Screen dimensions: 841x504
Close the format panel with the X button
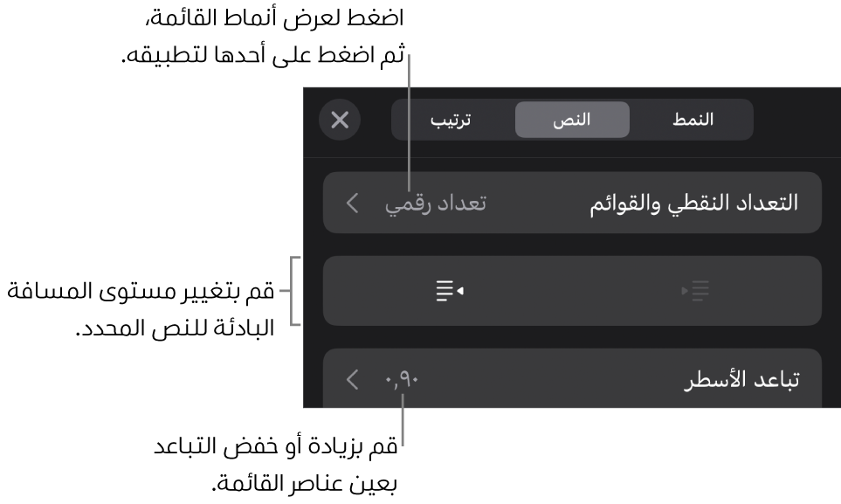coord(340,120)
